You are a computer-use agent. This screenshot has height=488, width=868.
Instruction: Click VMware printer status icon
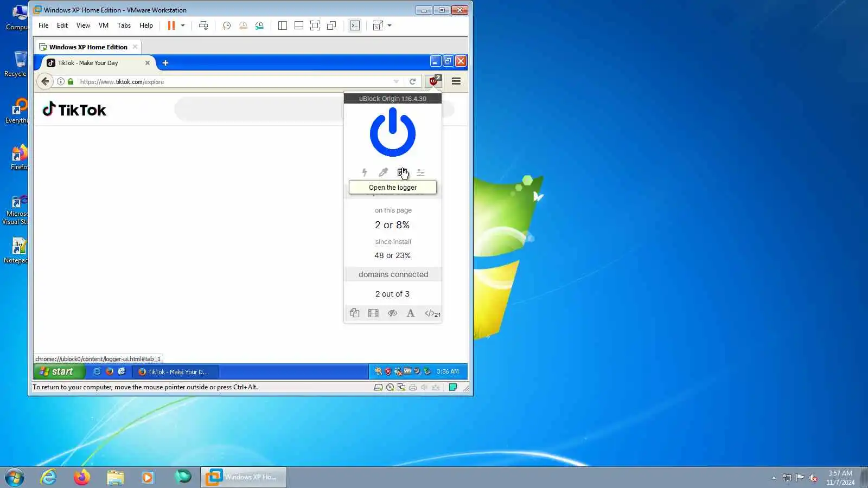click(413, 387)
